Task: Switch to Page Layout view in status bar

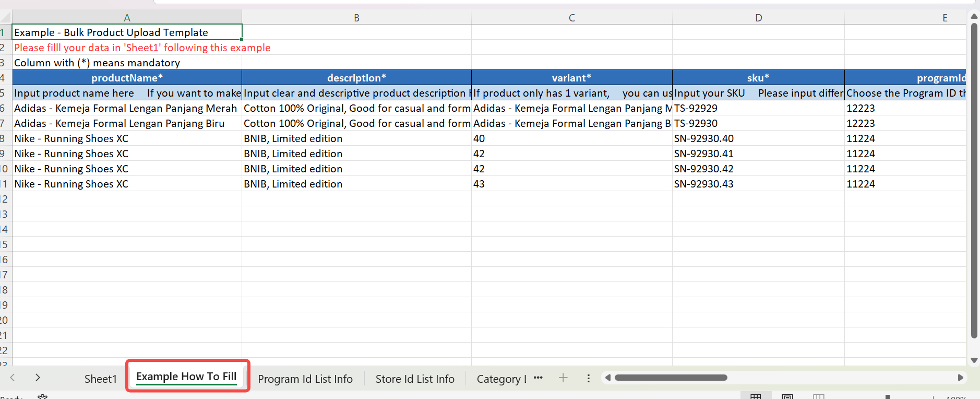Action: click(x=787, y=396)
